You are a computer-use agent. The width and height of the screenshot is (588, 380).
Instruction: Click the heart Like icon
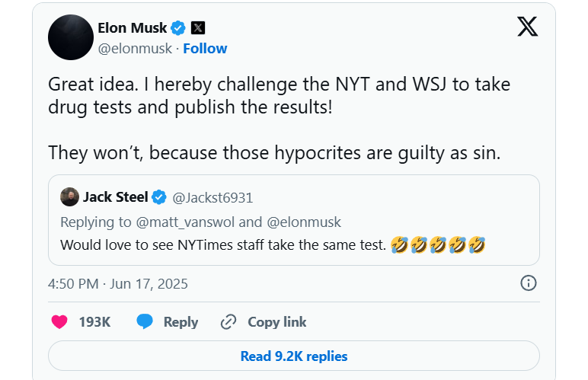coord(59,322)
